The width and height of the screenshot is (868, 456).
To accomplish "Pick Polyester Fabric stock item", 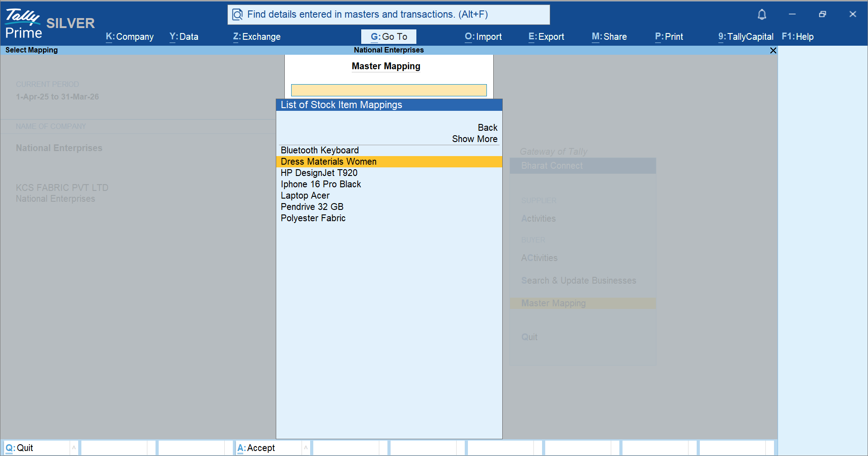I will tap(313, 218).
